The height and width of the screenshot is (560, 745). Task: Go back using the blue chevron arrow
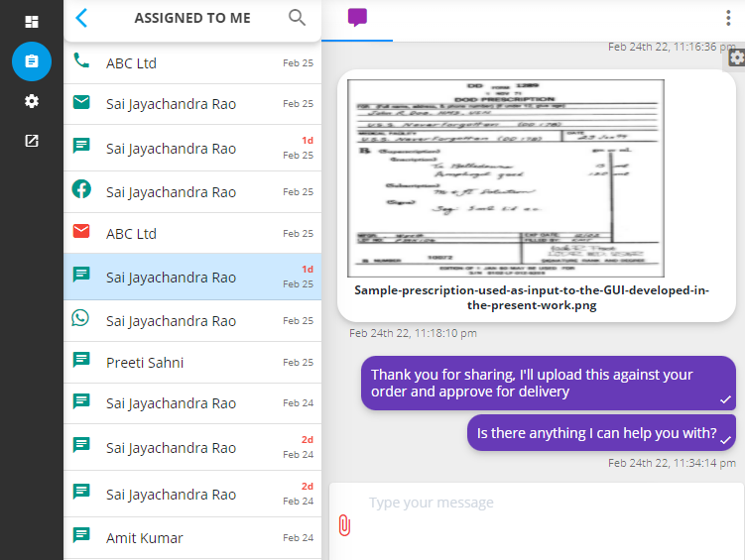pyautogui.click(x=81, y=18)
